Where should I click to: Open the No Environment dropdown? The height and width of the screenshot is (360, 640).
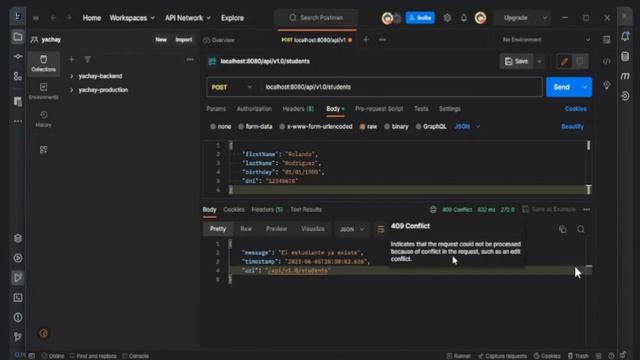click(546, 40)
